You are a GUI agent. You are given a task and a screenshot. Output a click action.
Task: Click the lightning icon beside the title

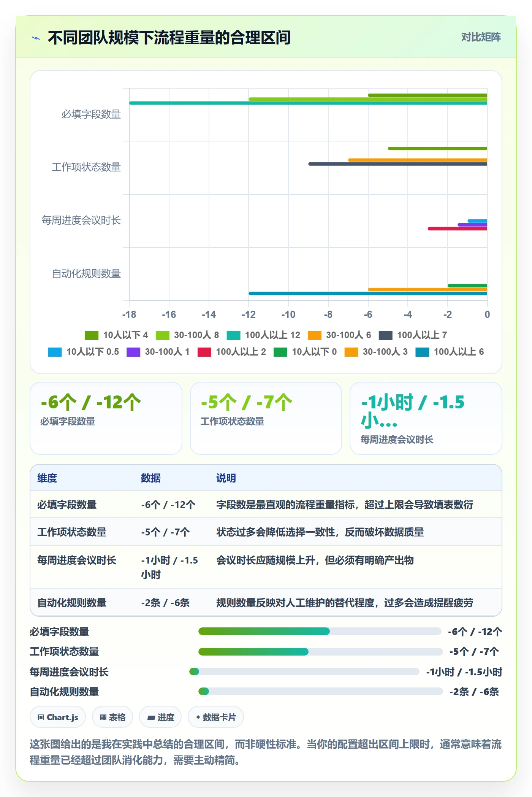(36, 38)
